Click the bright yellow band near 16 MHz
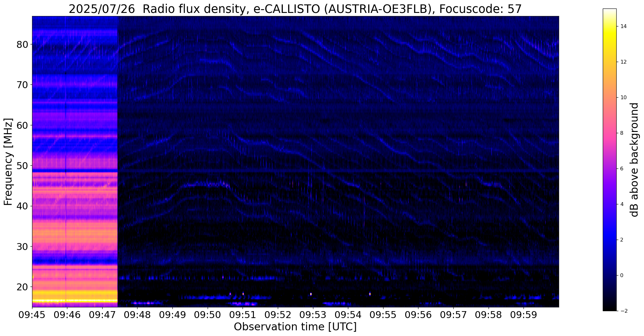 [x=75, y=301]
